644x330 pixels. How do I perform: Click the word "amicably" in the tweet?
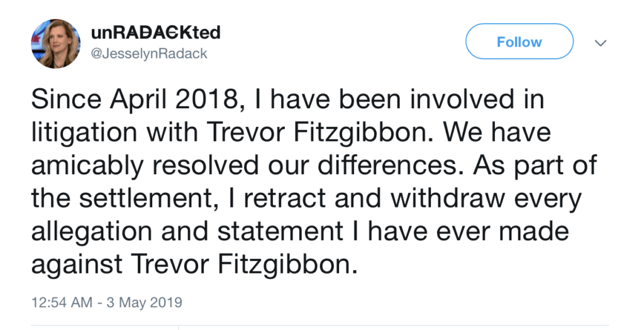click(87, 166)
